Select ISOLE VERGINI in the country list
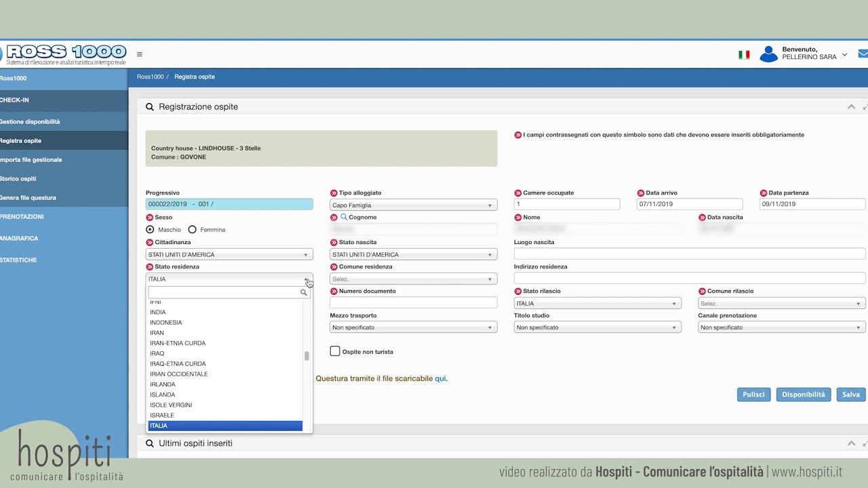868x488 pixels. click(x=225, y=405)
